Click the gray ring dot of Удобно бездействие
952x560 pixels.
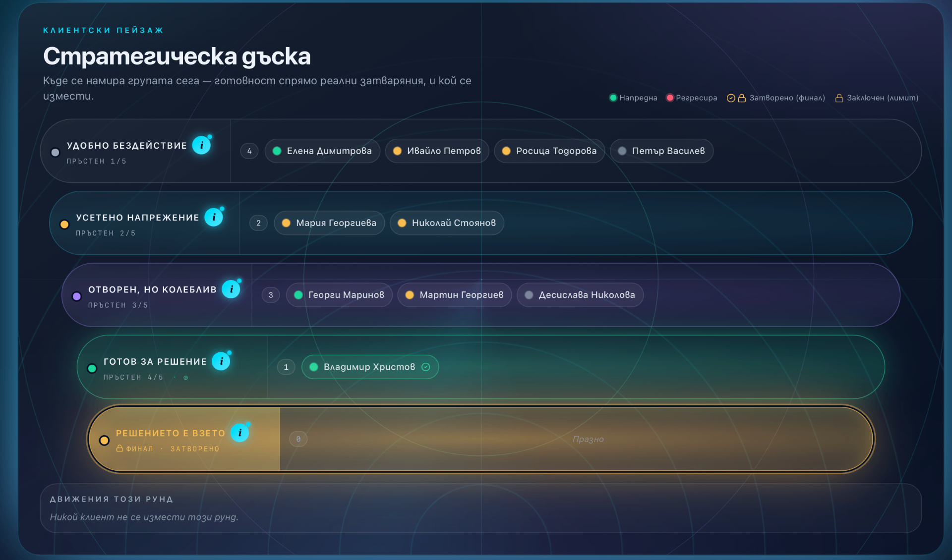click(x=56, y=152)
